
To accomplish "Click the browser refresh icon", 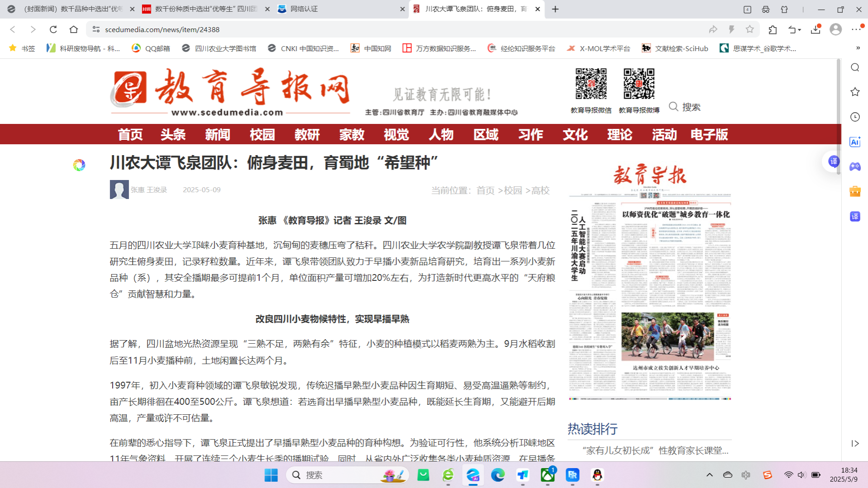I will tap(53, 29).
